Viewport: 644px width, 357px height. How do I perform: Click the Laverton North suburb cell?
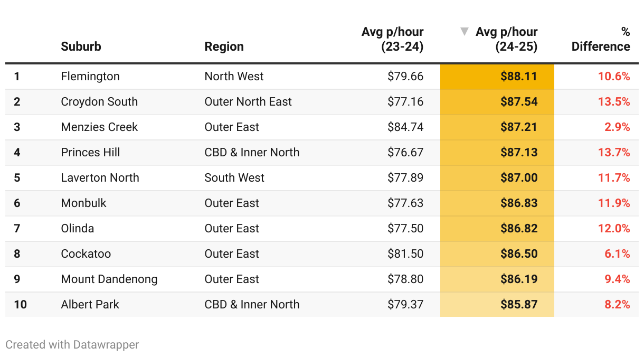pos(100,178)
